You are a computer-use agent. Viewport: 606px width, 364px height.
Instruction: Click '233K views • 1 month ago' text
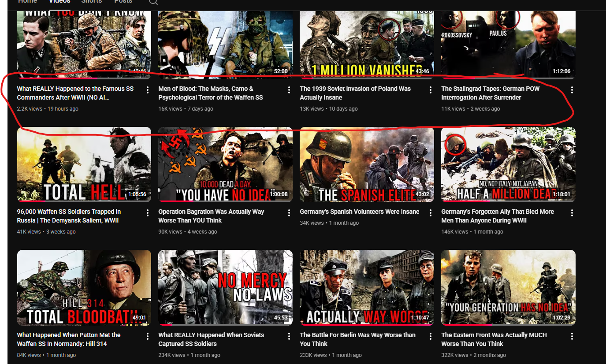coord(331,355)
